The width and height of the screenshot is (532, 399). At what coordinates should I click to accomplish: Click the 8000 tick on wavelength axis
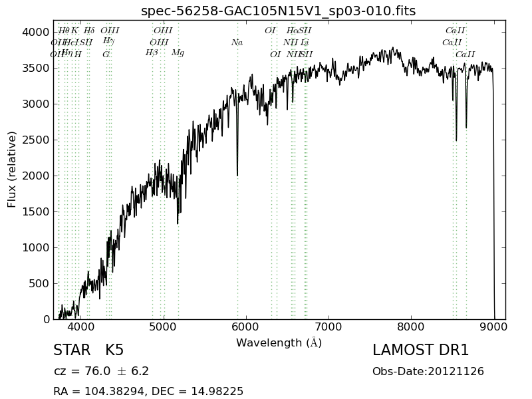pos(411,327)
